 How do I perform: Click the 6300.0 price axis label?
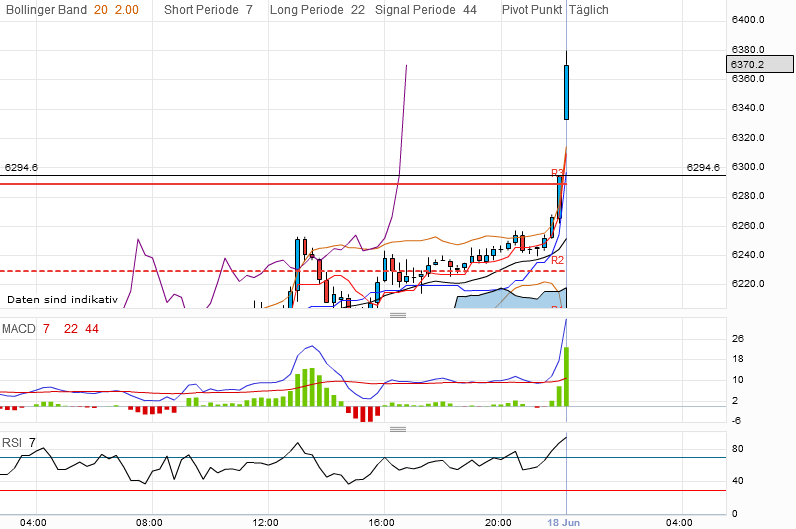tap(748, 167)
